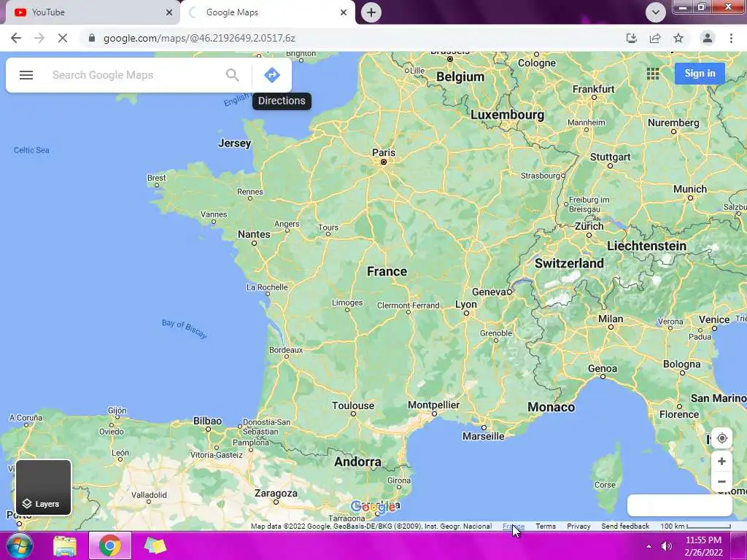Open the Windows Start menu

click(19, 545)
